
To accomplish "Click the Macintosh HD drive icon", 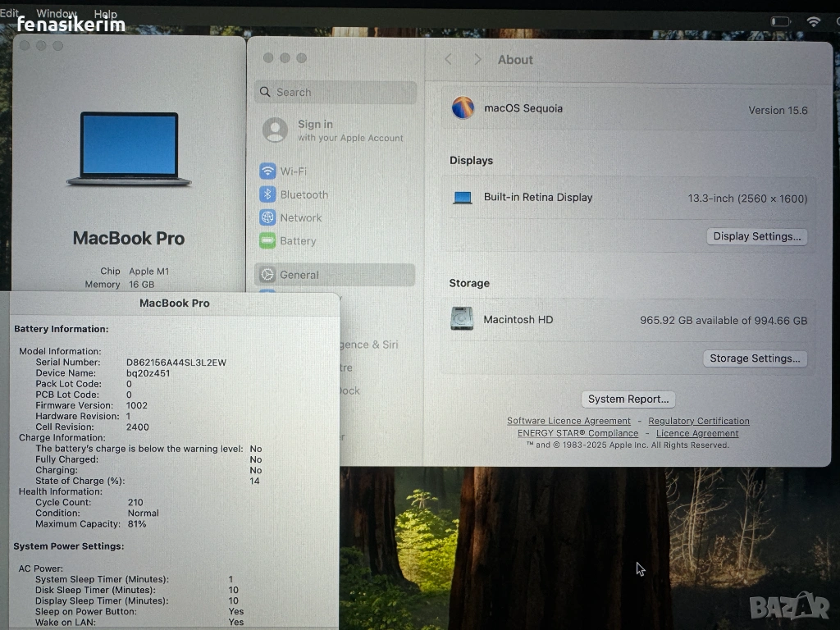I will pyautogui.click(x=462, y=319).
